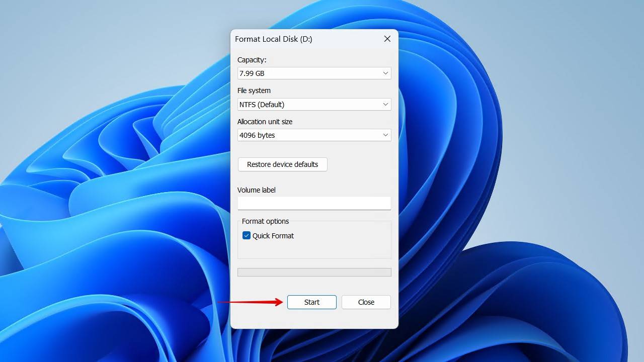Click the File system label
Screen dimensions: 644x362
tap(254, 90)
